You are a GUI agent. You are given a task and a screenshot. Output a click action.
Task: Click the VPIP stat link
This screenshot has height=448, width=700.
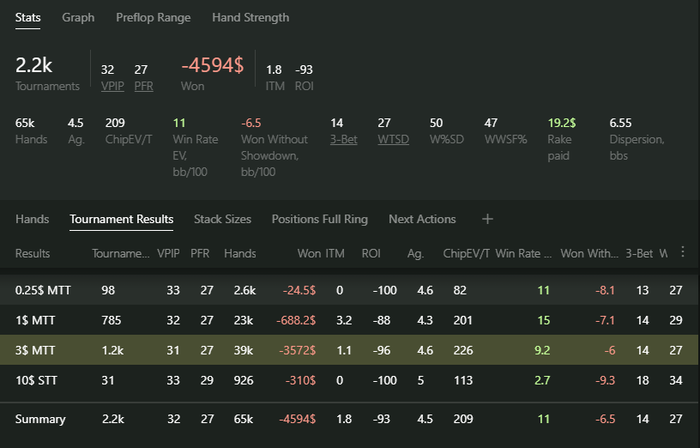point(113,86)
